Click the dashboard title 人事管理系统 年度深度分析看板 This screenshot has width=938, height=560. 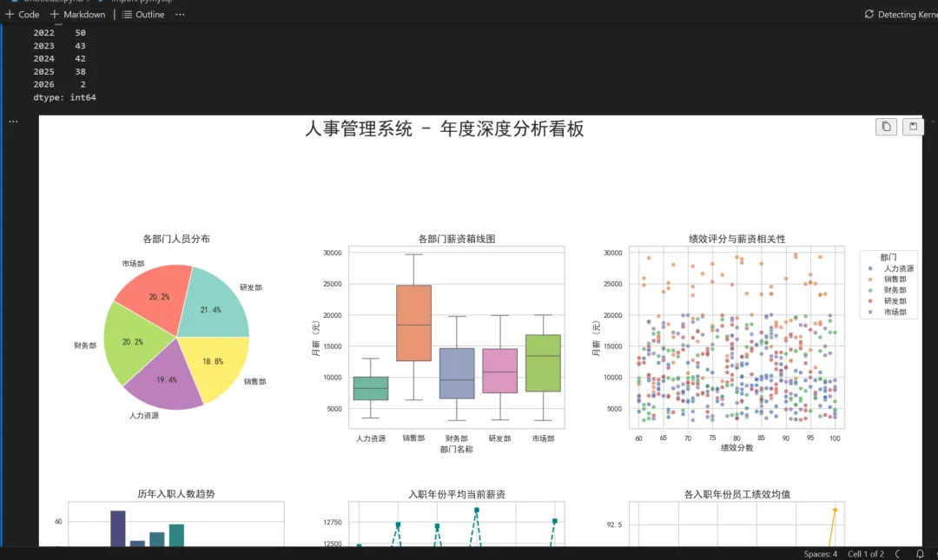(445, 128)
